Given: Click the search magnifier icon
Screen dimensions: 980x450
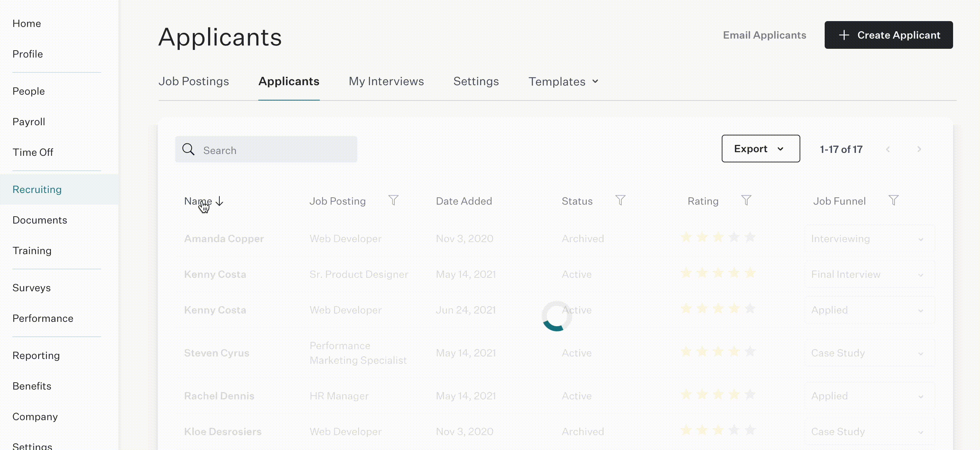Looking at the screenshot, I should [188, 149].
